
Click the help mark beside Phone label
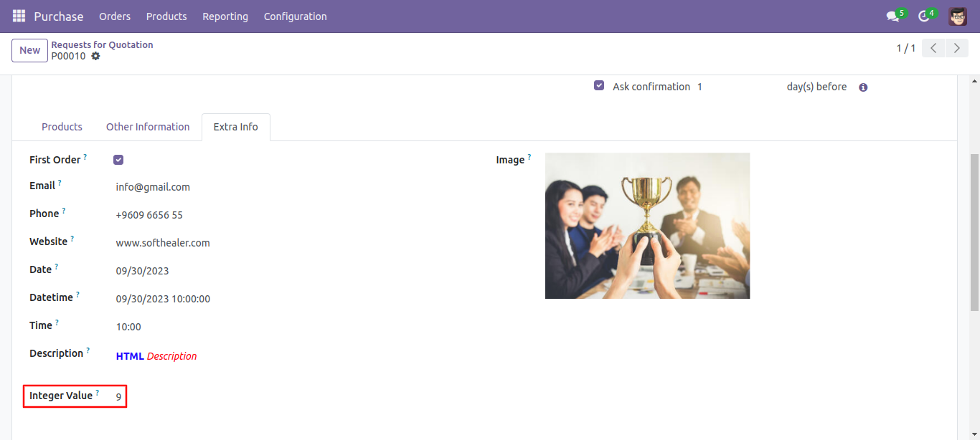(64, 210)
